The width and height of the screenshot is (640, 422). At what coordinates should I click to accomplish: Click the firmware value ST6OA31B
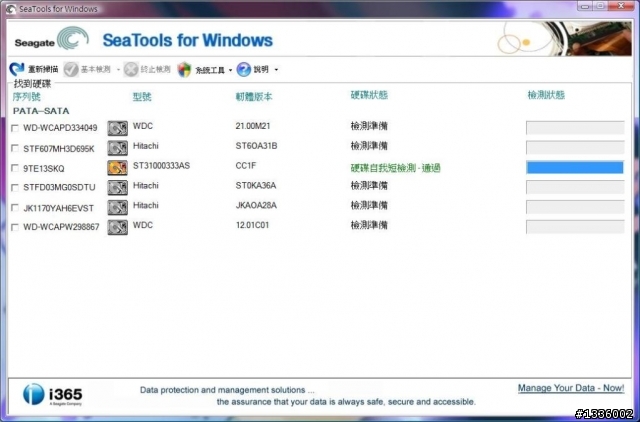[x=256, y=146]
